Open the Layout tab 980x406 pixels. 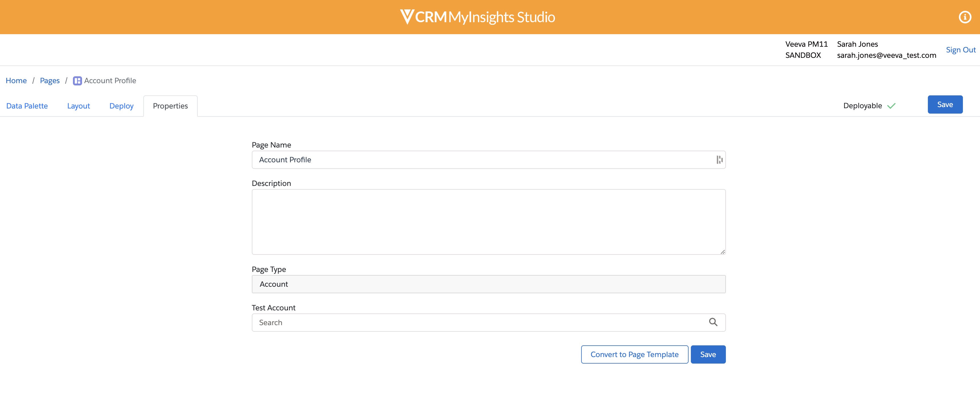(x=78, y=106)
